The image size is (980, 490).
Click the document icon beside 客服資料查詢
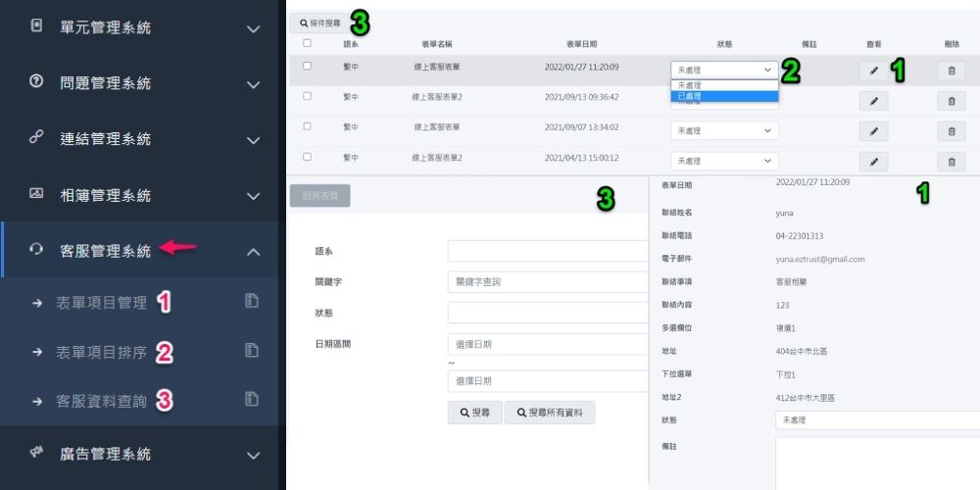pyautogui.click(x=251, y=399)
